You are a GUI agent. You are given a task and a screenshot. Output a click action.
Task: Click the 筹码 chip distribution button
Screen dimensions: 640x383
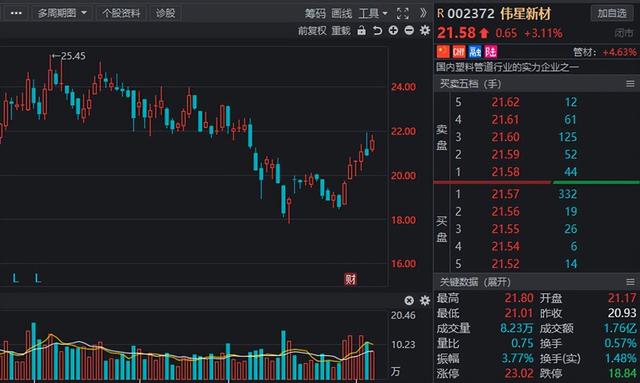315,14
